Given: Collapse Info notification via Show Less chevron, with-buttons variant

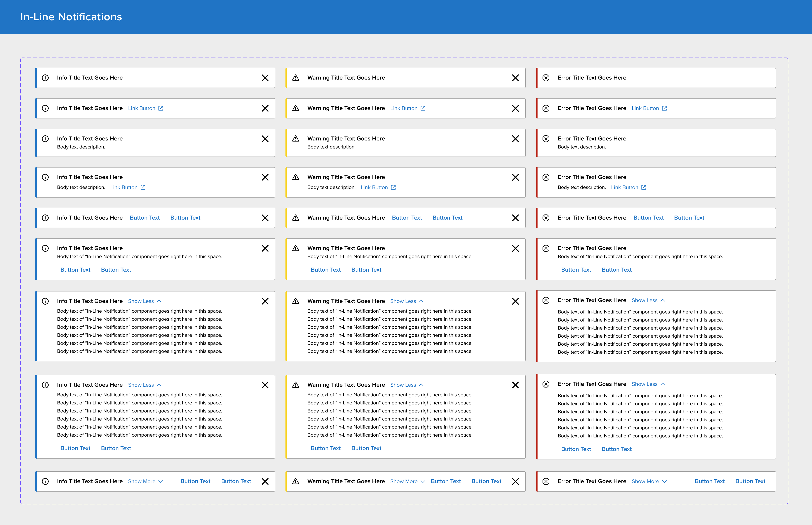Looking at the screenshot, I should point(159,385).
